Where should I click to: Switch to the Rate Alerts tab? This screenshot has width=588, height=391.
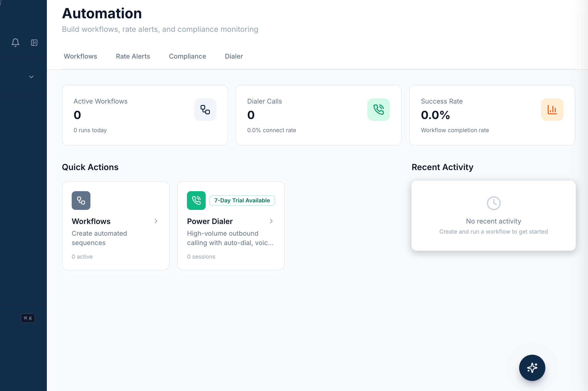[133, 56]
